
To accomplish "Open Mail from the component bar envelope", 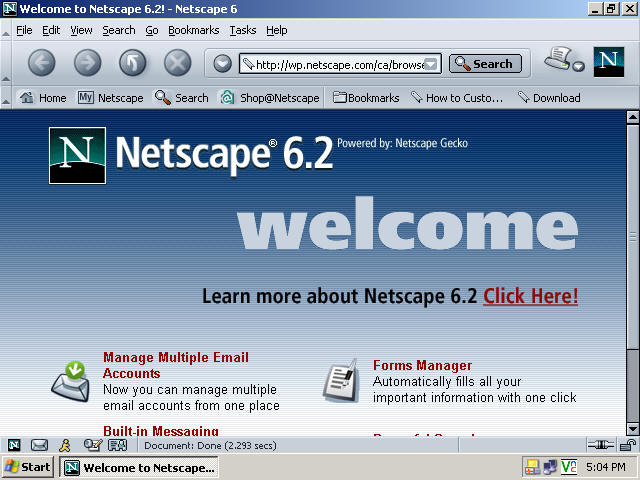I will (x=40, y=445).
